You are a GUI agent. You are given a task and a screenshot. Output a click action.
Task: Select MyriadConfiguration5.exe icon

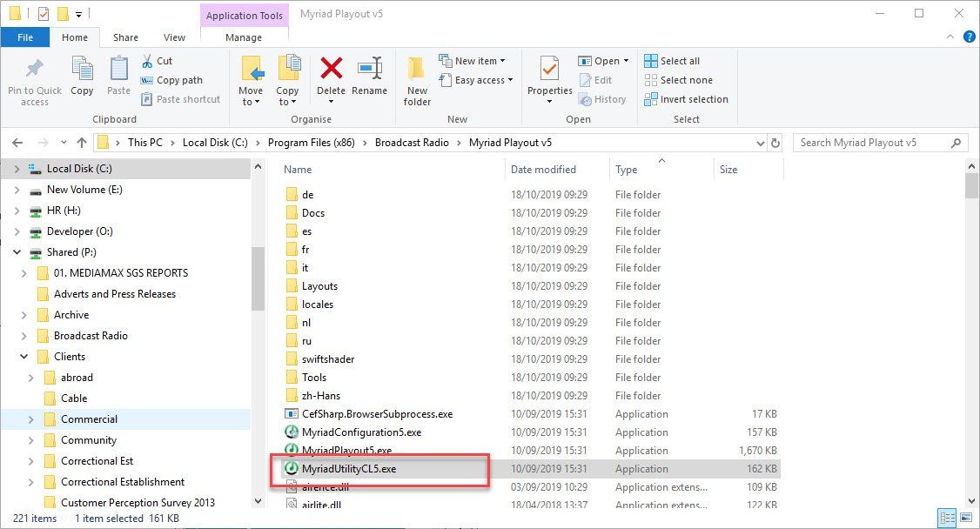point(292,432)
